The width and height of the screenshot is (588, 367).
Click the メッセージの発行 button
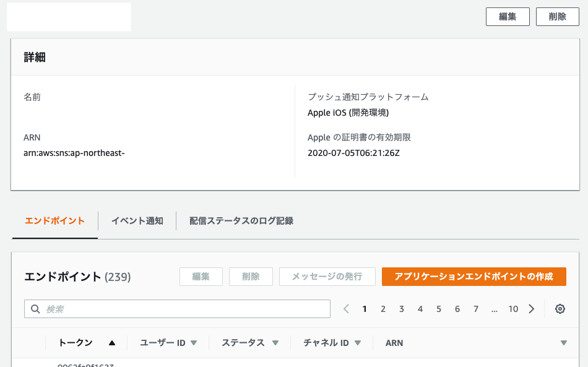[327, 277]
